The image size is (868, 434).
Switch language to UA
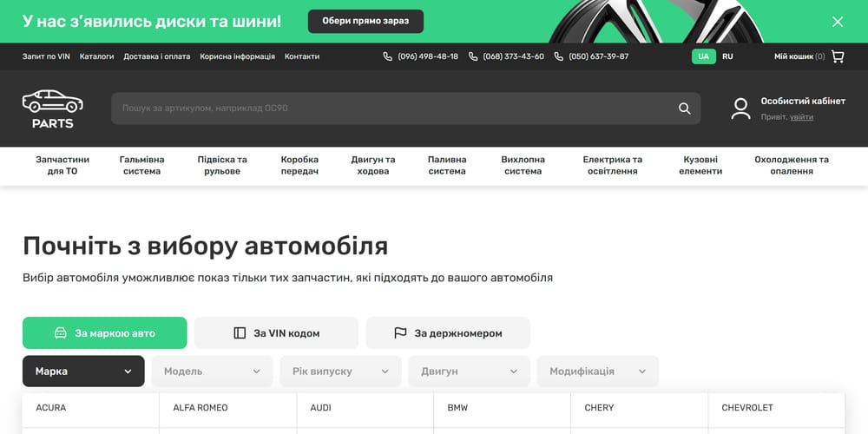(704, 56)
